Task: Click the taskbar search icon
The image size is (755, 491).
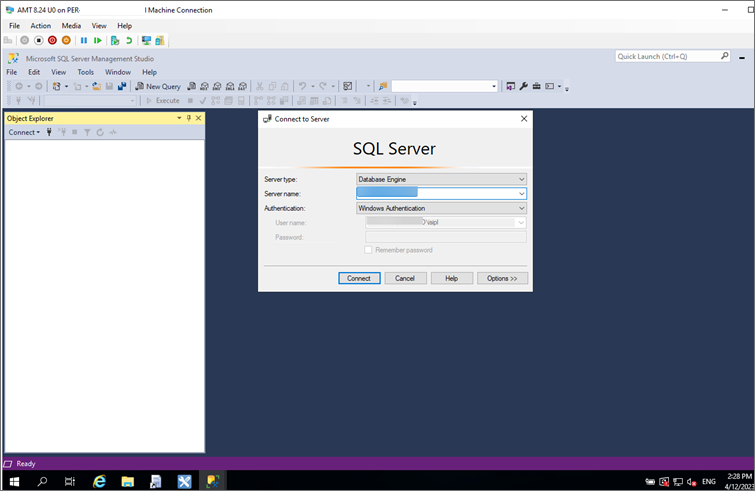Action: coord(42,481)
